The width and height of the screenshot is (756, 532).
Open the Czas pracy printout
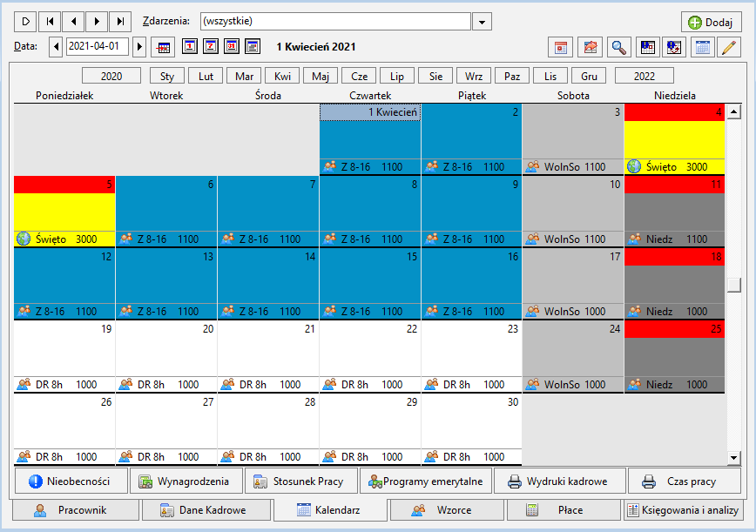coord(685,481)
